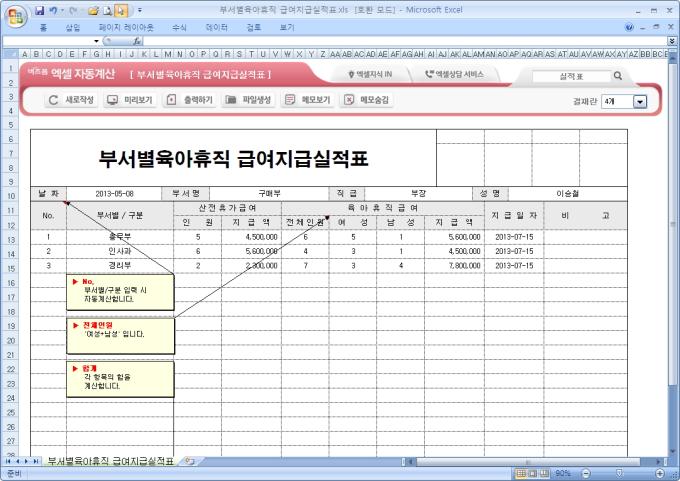Select the 7,800,000 amount cell
Viewport: 680px width, 481px height.
click(454, 265)
